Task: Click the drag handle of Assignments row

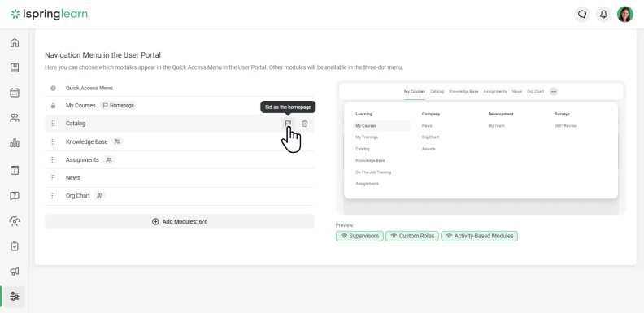Action: (x=53, y=160)
